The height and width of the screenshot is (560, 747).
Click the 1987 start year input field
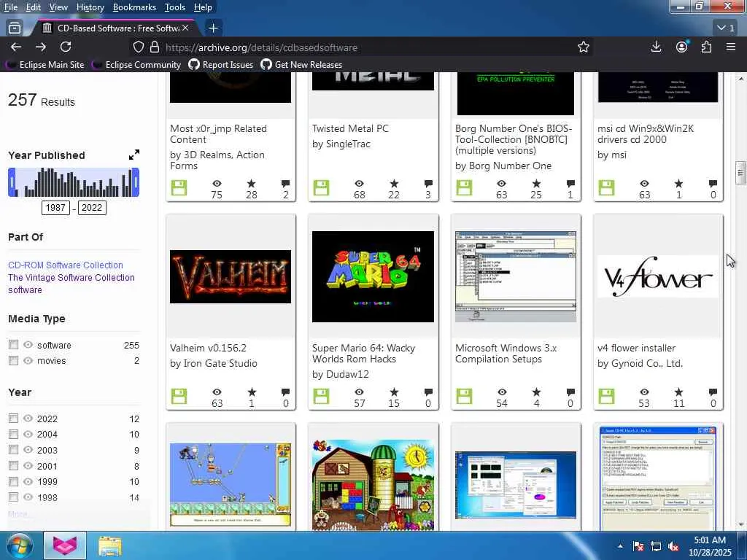click(x=55, y=208)
